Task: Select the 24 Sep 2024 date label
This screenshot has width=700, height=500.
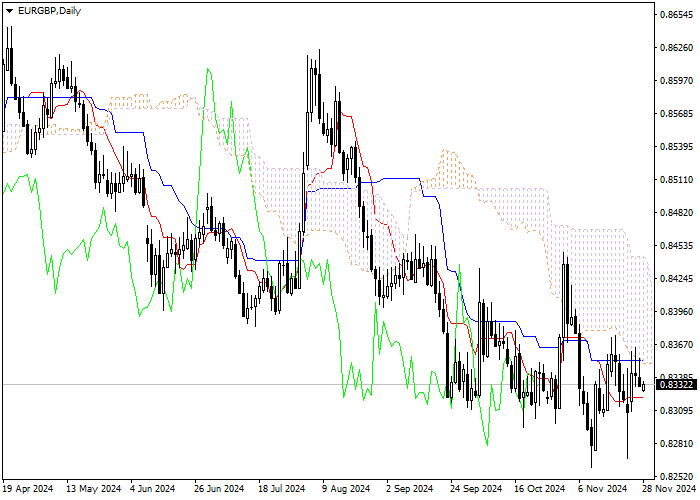Action: point(475,489)
